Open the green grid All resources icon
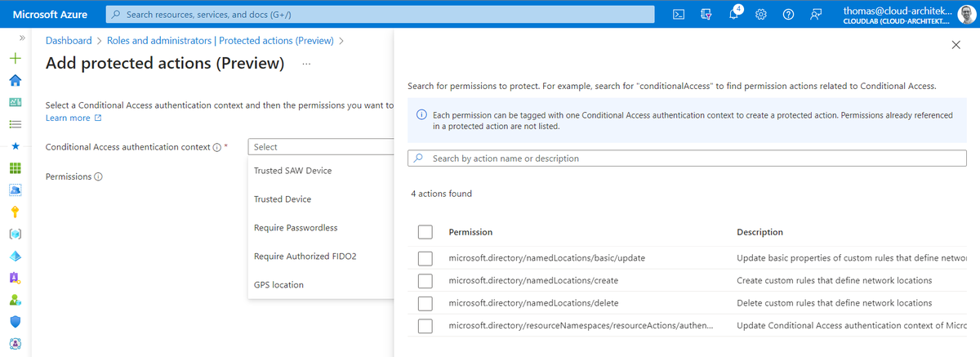The width and height of the screenshot is (980, 357). click(15, 168)
